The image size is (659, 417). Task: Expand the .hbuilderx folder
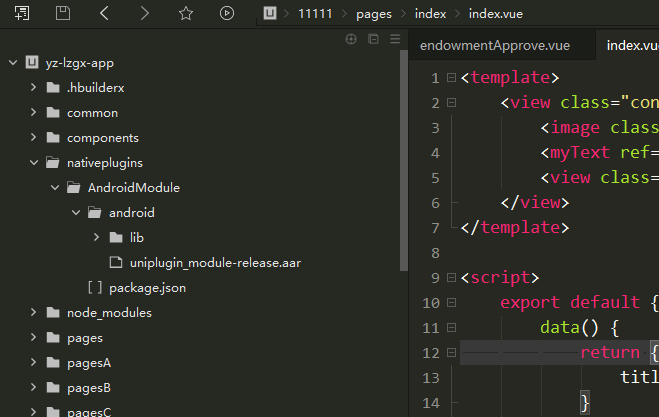pyautogui.click(x=34, y=87)
